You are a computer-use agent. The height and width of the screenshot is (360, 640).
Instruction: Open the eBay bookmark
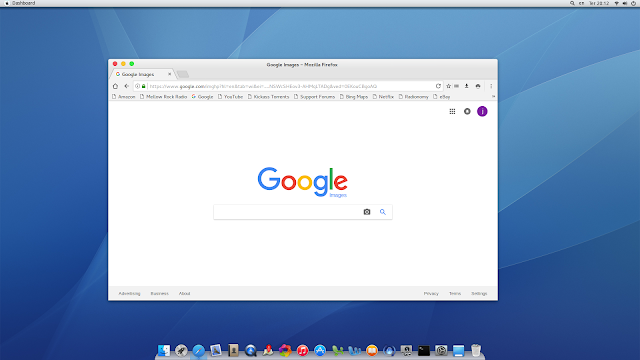[x=442, y=97]
